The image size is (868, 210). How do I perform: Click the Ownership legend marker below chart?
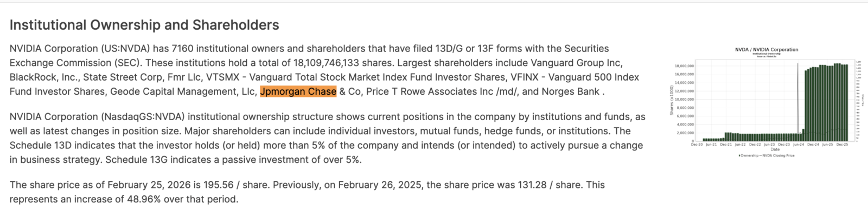[x=740, y=155]
